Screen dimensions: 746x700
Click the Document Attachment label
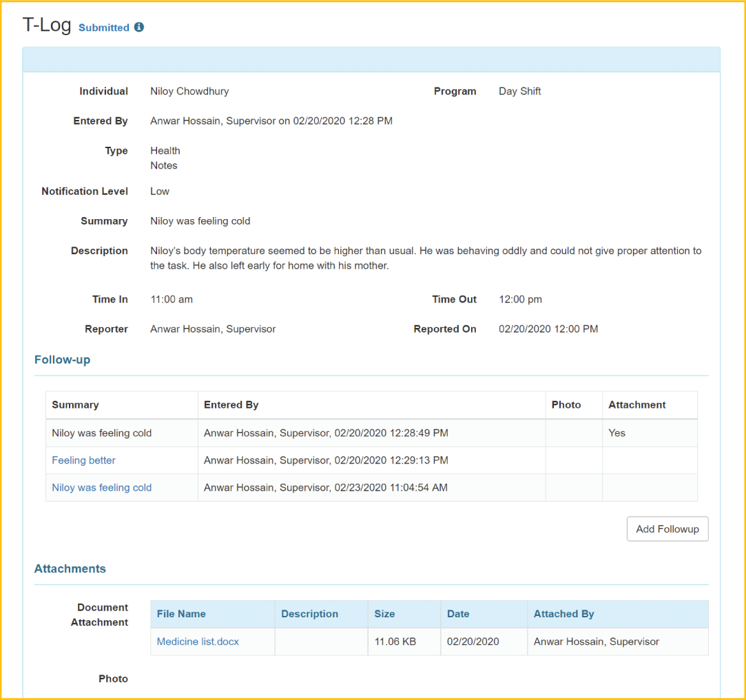[x=99, y=615]
